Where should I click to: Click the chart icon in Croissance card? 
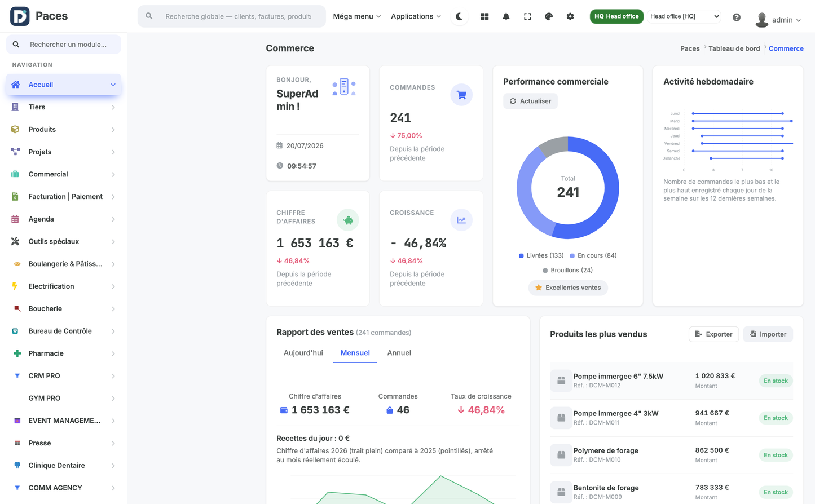[461, 220]
